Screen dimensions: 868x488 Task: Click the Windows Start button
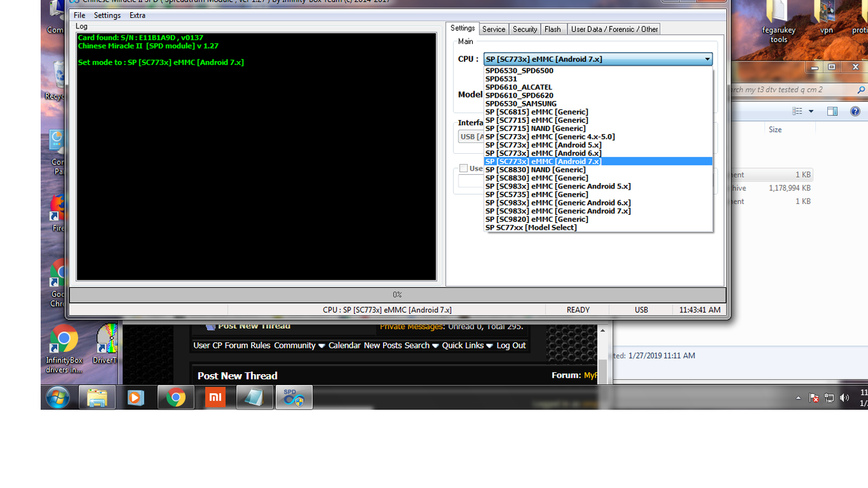click(58, 398)
